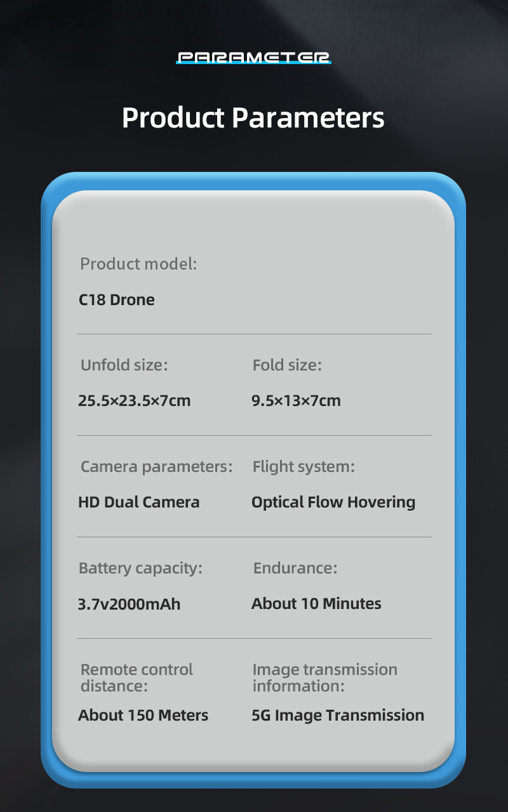Select the Remote control distance label

point(137,678)
